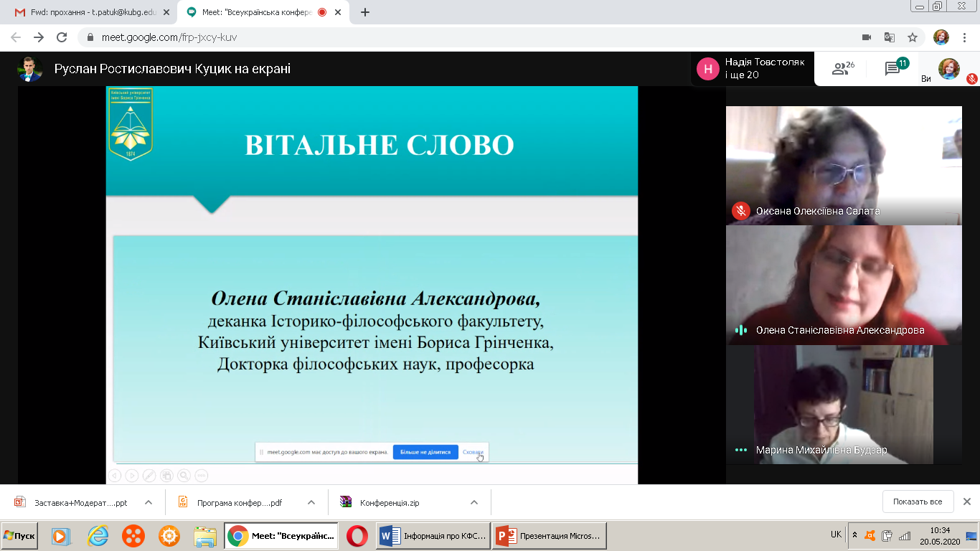Reload the Meet page
This screenshot has width=980, height=551.
click(x=62, y=37)
